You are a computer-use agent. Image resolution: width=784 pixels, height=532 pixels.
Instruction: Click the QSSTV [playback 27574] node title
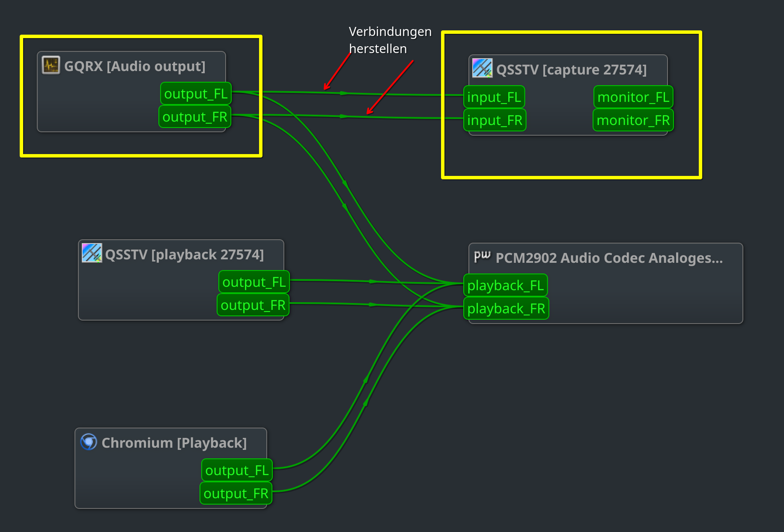pyautogui.click(x=184, y=255)
